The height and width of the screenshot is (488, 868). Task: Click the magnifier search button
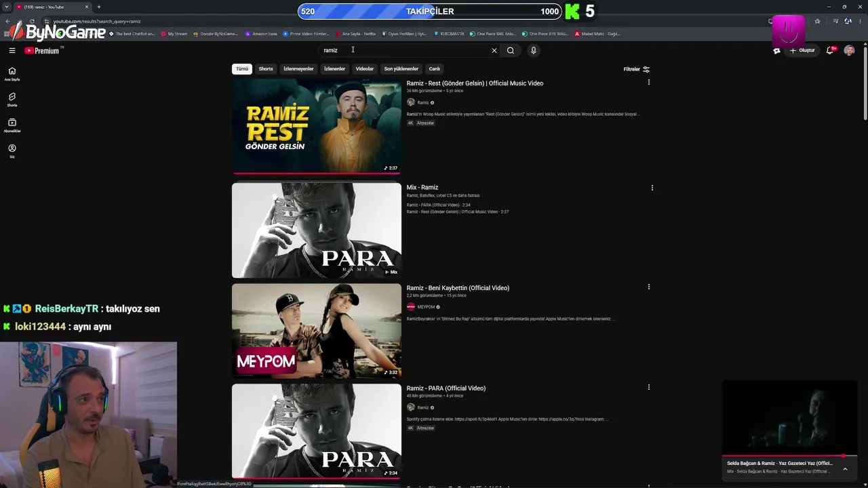coord(511,50)
